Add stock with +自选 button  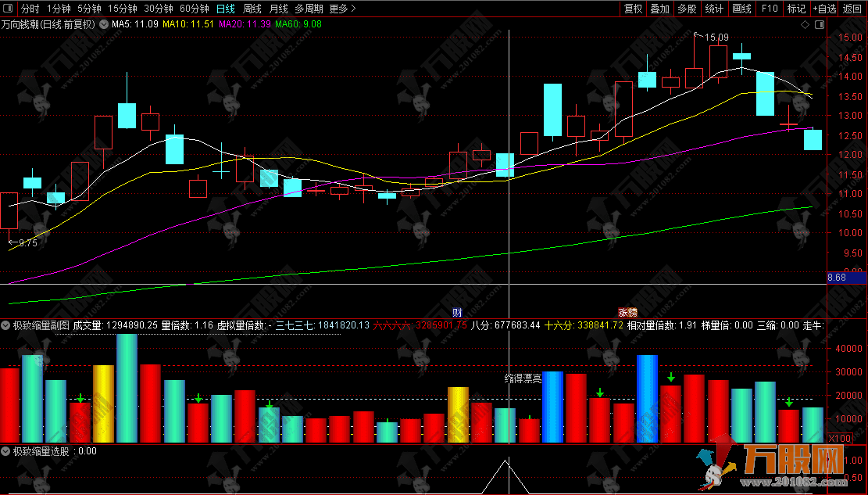(824, 9)
